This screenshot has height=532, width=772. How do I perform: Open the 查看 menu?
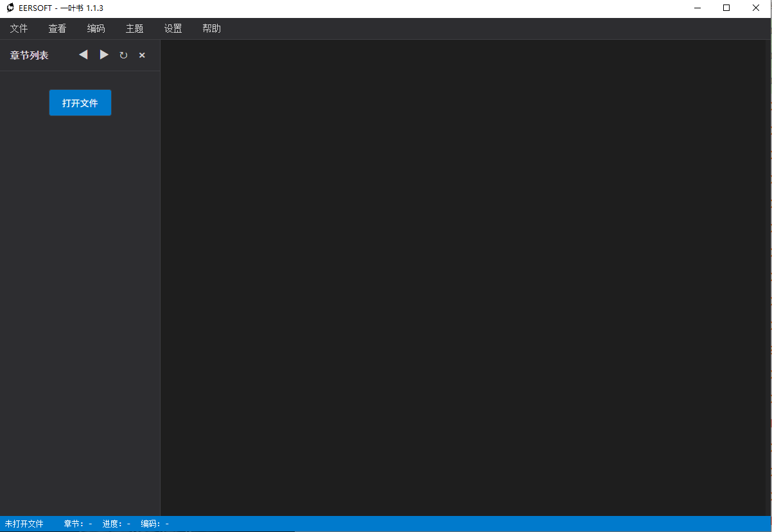57,28
